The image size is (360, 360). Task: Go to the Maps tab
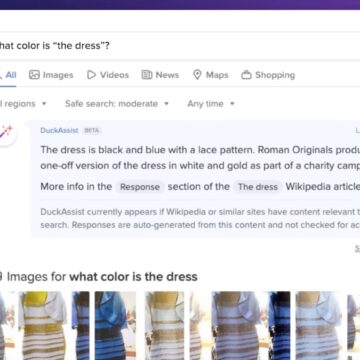click(211, 75)
